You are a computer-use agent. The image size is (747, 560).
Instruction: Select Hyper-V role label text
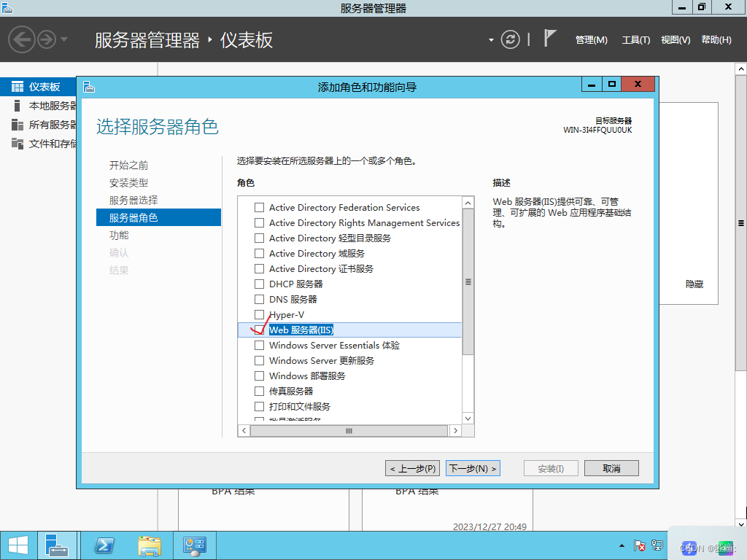click(286, 315)
